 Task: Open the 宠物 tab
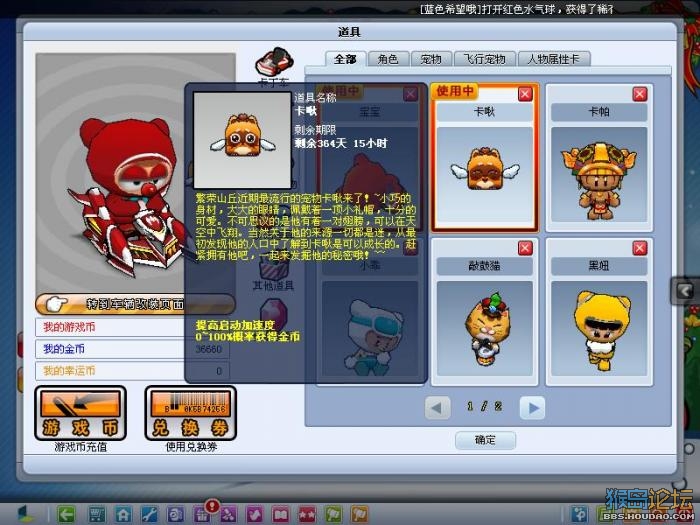coord(430,59)
